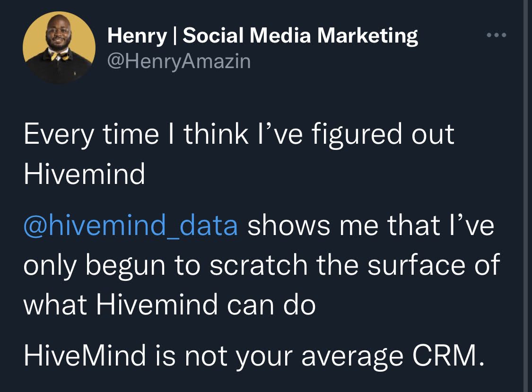Click the word "CRM." ending the tweet
Image resolution: width=532 pixels, height=392 pixels.
pos(449,355)
